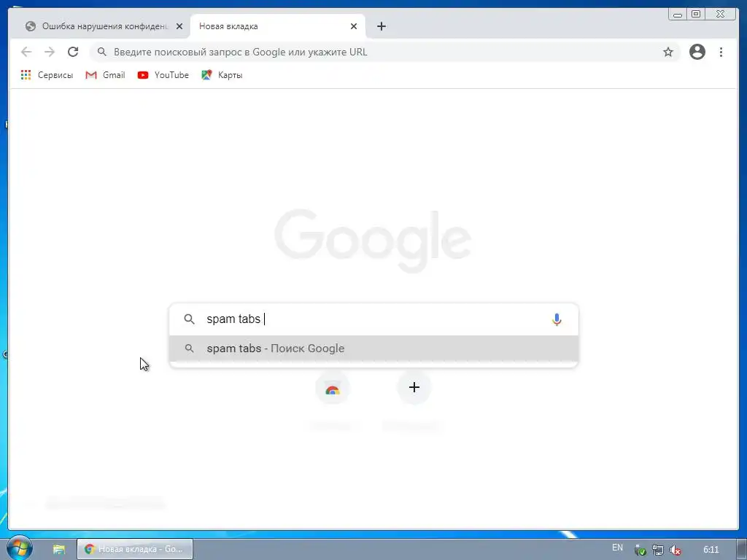Open the Карты bookmark
The height and width of the screenshot is (560, 747).
pos(222,75)
